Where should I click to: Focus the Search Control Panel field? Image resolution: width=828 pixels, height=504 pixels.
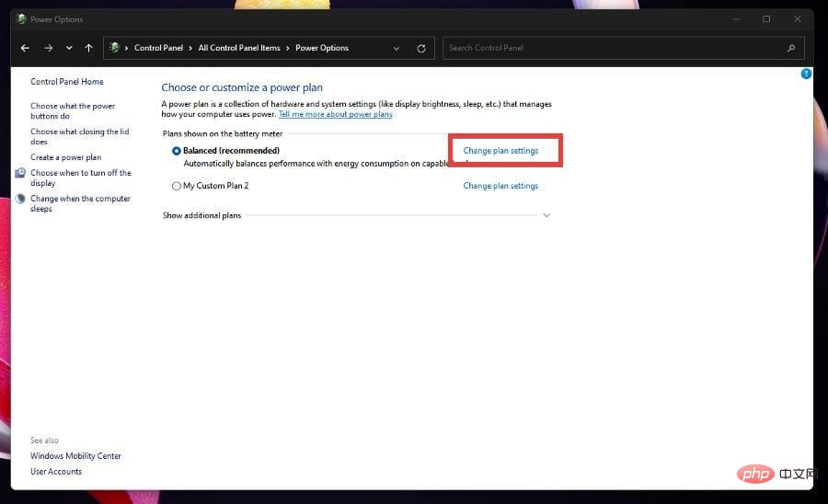pyautogui.click(x=623, y=48)
